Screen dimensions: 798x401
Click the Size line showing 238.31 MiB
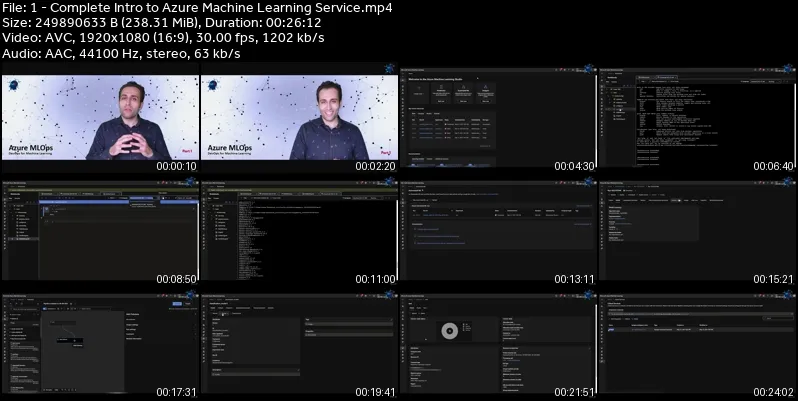coord(161,23)
